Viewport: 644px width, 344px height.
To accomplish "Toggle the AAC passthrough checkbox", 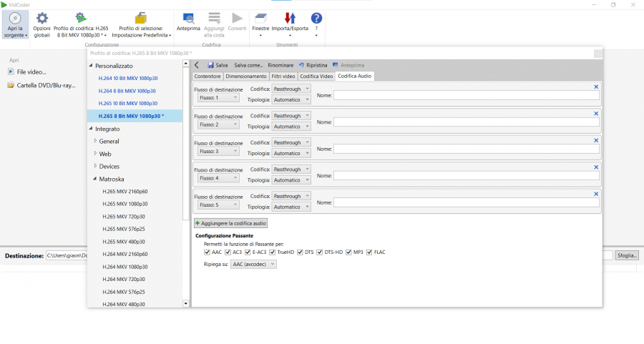I will pos(207,252).
